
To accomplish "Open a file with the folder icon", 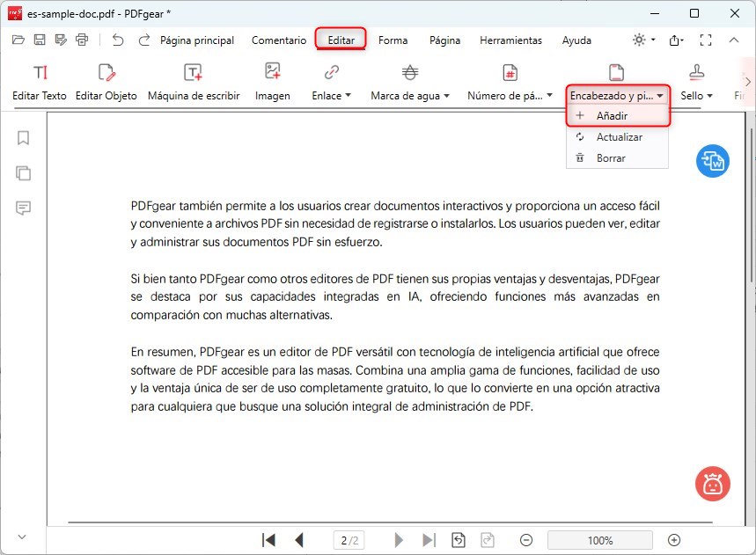I will point(18,40).
